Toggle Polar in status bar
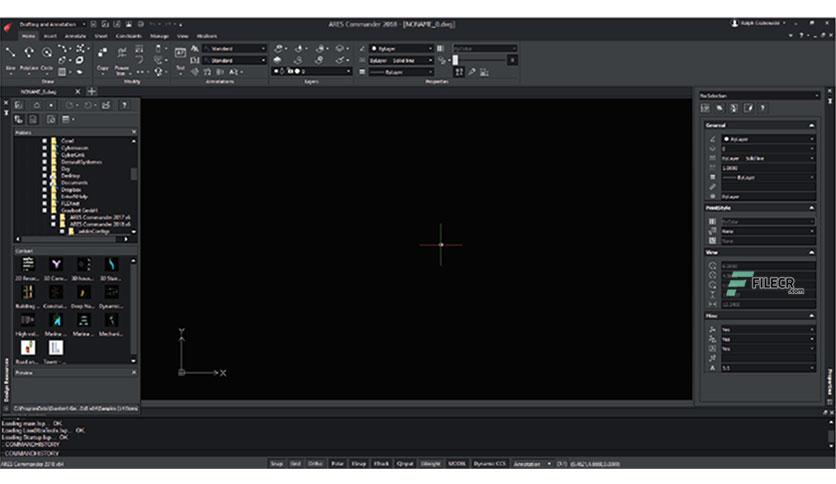 [337, 464]
